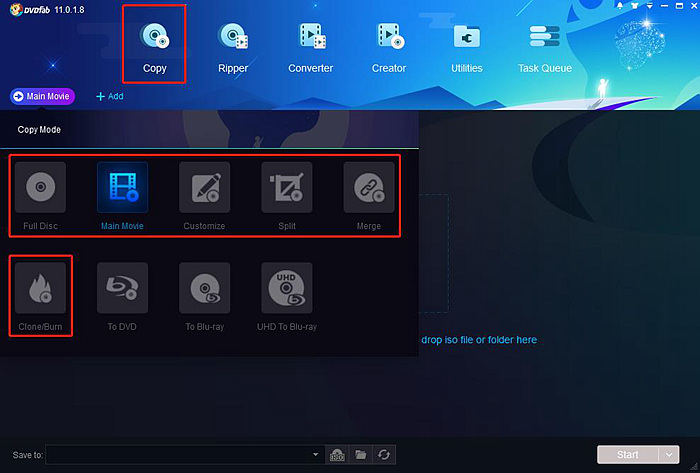700x473 pixels.
Task: Open the notifications bell icon
Action: tap(620, 6)
